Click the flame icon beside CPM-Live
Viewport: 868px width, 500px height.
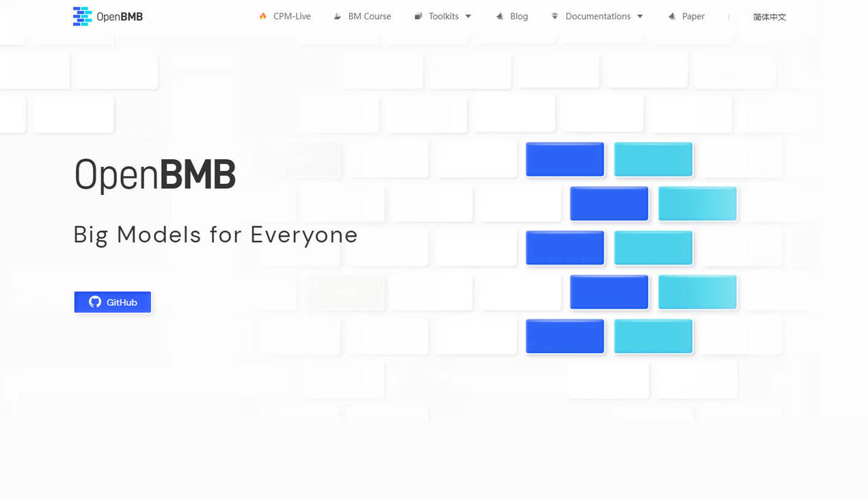(263, 16)
